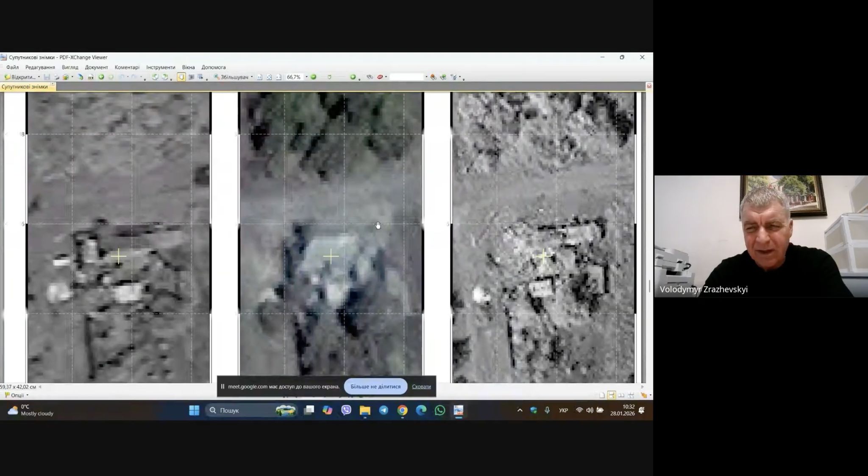Click the Print icon in toolbar
This screenshot has width=868, height=476.
56,77
